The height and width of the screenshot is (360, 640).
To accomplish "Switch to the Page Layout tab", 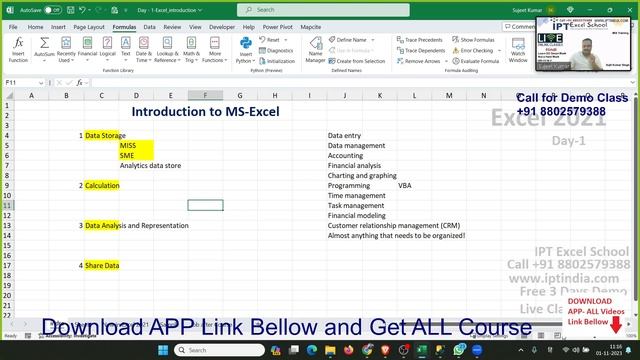I will (89, 27).
